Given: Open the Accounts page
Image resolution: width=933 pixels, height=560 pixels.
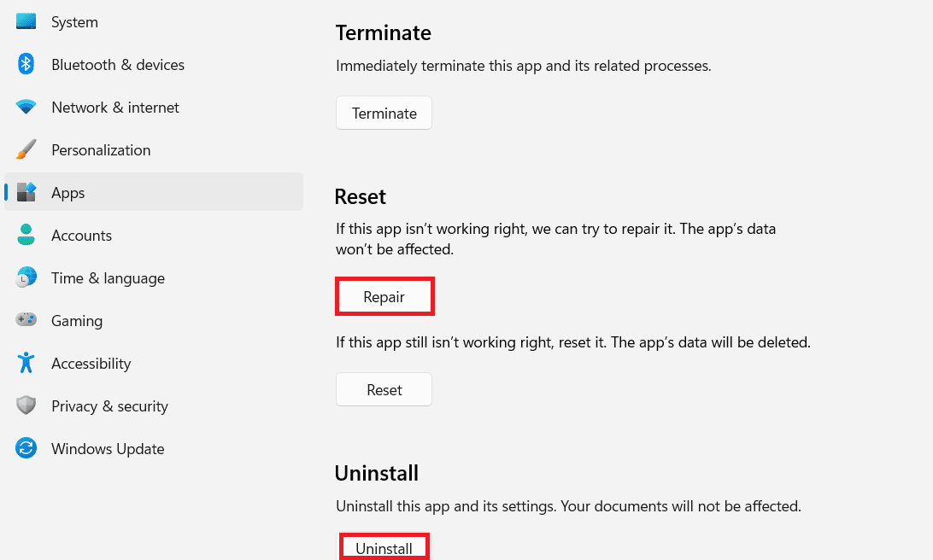Looking at the screenshot, I should pos(81,236).
